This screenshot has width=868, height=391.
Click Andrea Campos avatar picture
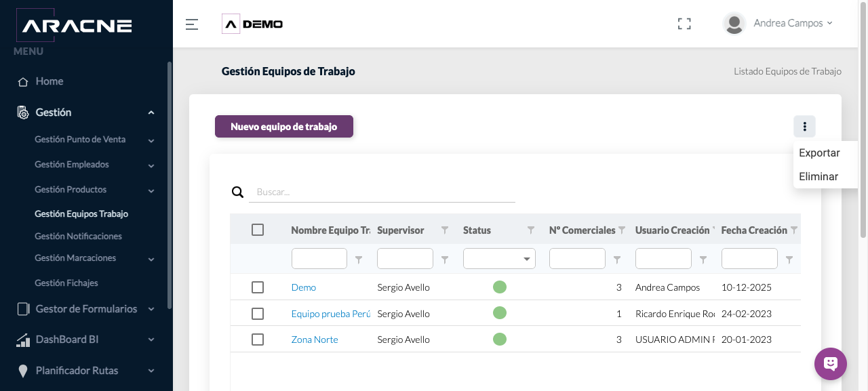734,24
